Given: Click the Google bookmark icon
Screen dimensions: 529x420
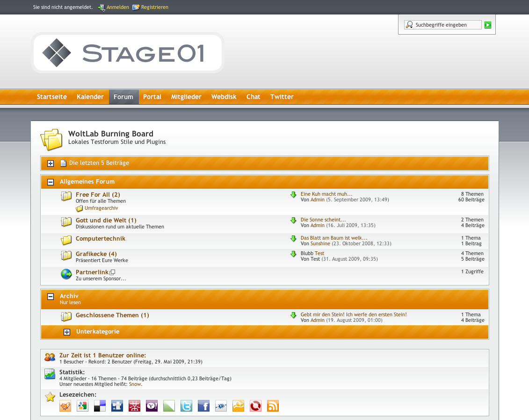Looking at the screenshot, I should tap(82, 406).
